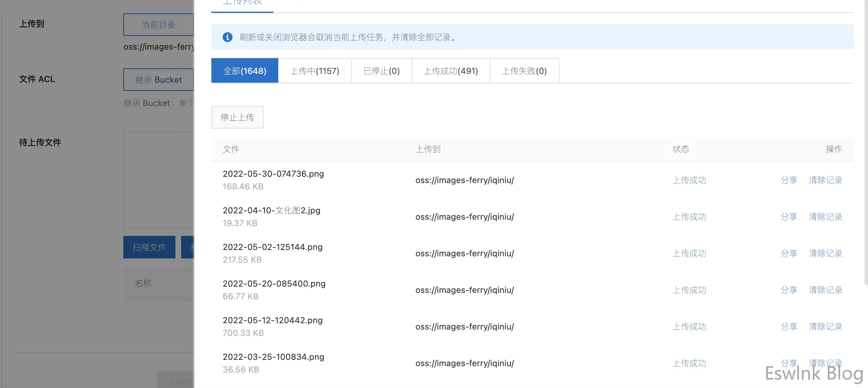This screenshot has height=388, width=868.
Task: Click 分享 for 2022-05-20-085400.png
Action: (789, 290)
